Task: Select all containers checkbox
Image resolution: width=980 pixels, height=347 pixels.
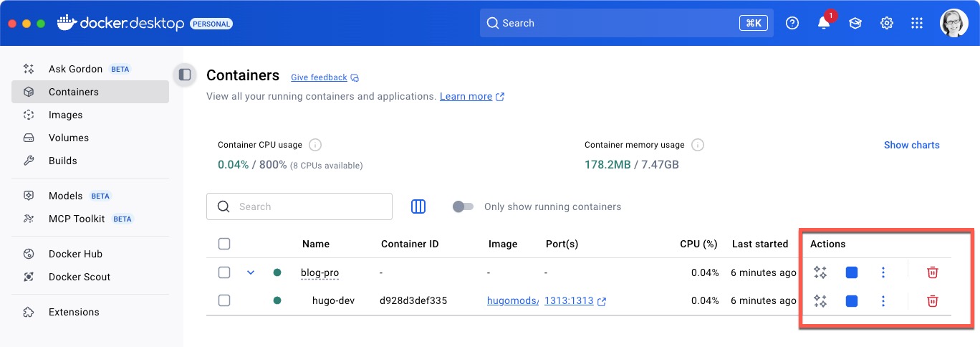Action: point(224,244)
